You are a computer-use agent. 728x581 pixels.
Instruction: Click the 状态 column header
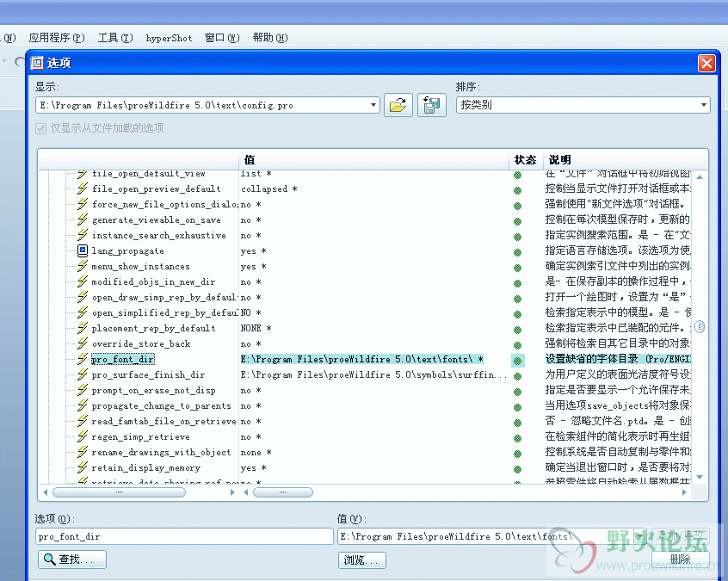(x=525, y=160)
